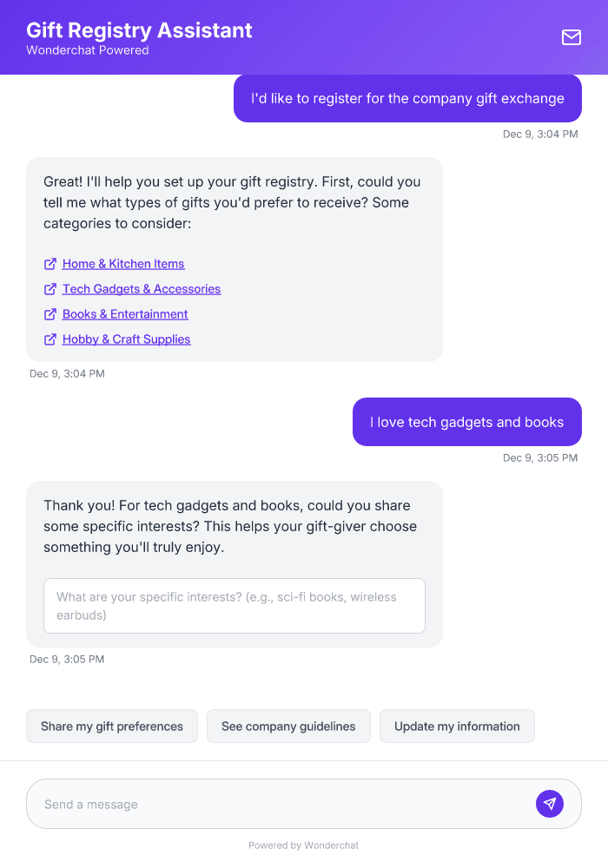Follow the Books & Entertainment link
608x868 pixels.
pyautogui.click(x=125, y=313)
